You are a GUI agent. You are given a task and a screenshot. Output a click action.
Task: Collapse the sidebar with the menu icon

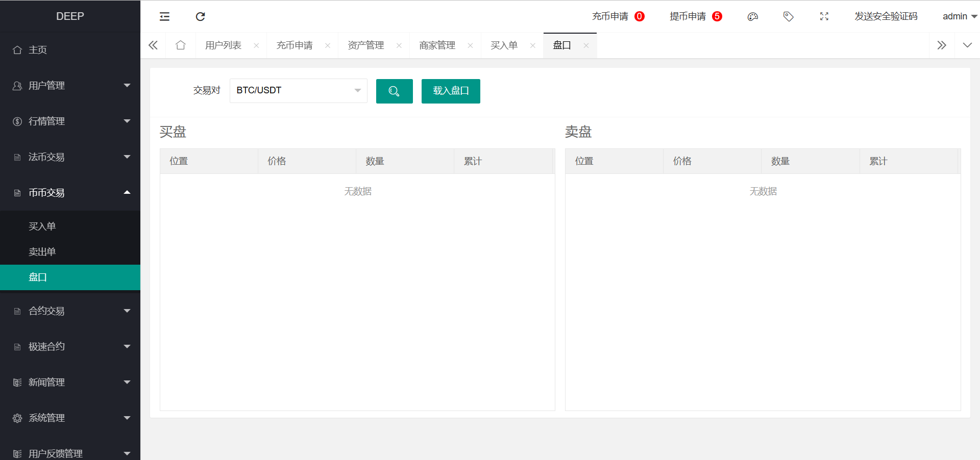click(x=164, y=16)
